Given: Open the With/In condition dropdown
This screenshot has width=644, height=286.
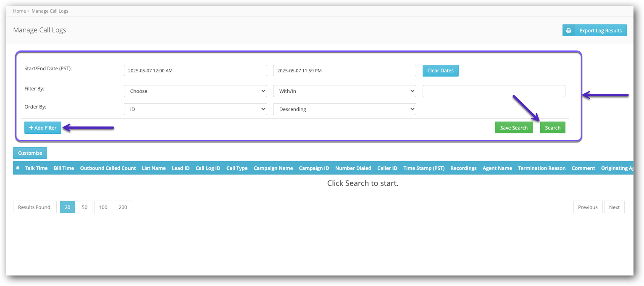Looking at the screenshot, I should click(x=344, y=91).
